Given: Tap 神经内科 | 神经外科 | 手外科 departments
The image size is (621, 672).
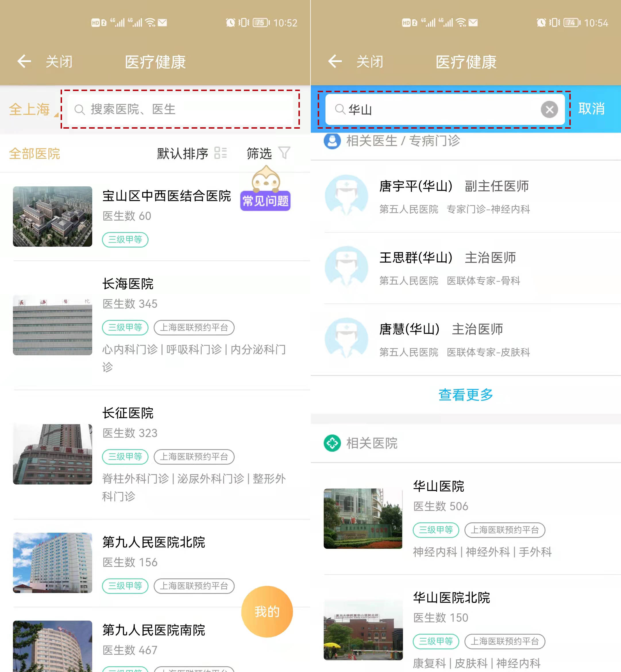Looking at the screenshot, I should (482, 552).
